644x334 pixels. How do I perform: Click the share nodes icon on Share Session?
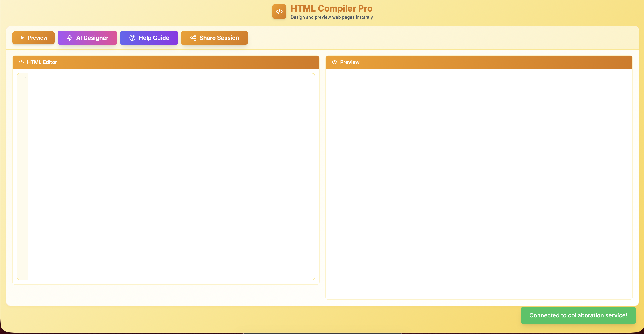pos(193,38)
